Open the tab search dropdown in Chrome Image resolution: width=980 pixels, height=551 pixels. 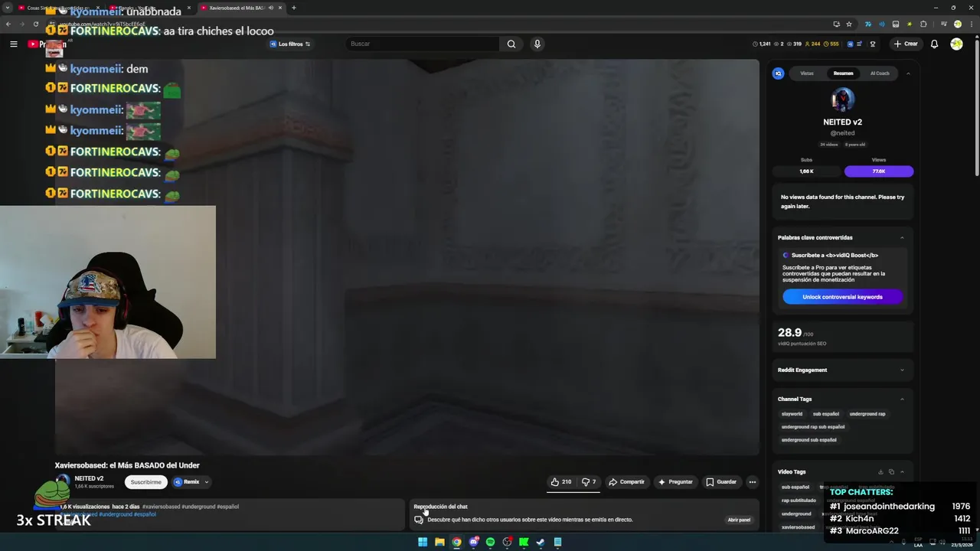[7, 8]
